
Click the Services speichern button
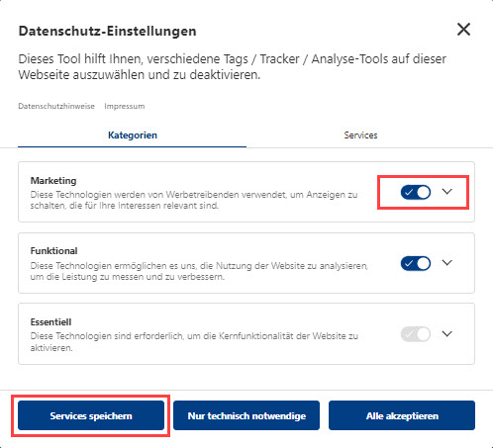[91, 415]
